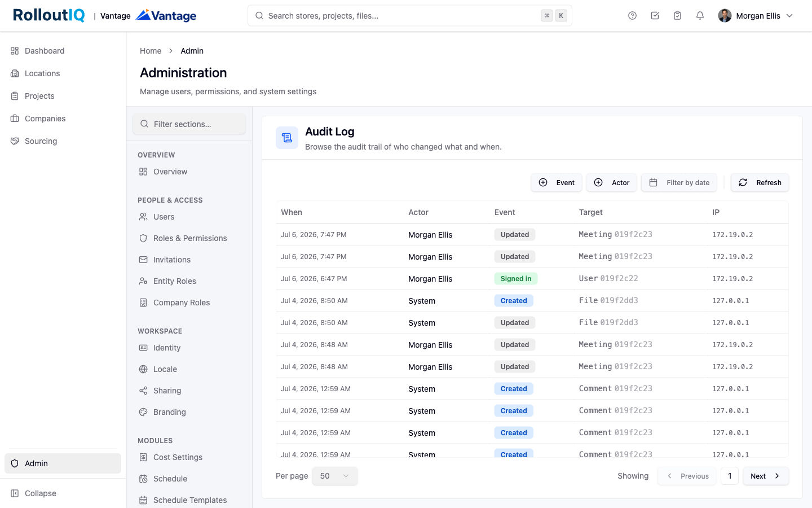Open Projects from the sidebar
This screenshot has height=508, width=812.
pos(63,96)
